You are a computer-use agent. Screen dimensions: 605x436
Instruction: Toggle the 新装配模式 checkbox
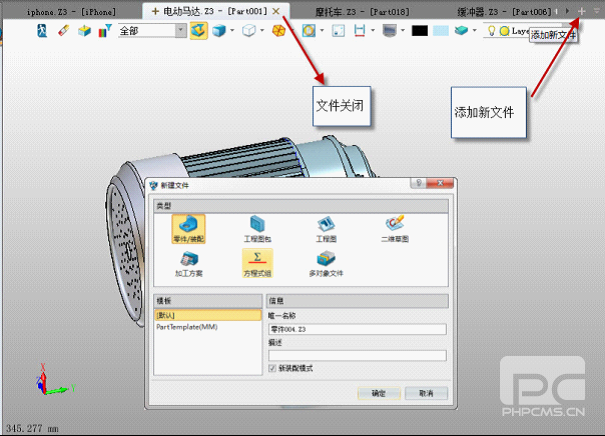[x=275, y=368]
